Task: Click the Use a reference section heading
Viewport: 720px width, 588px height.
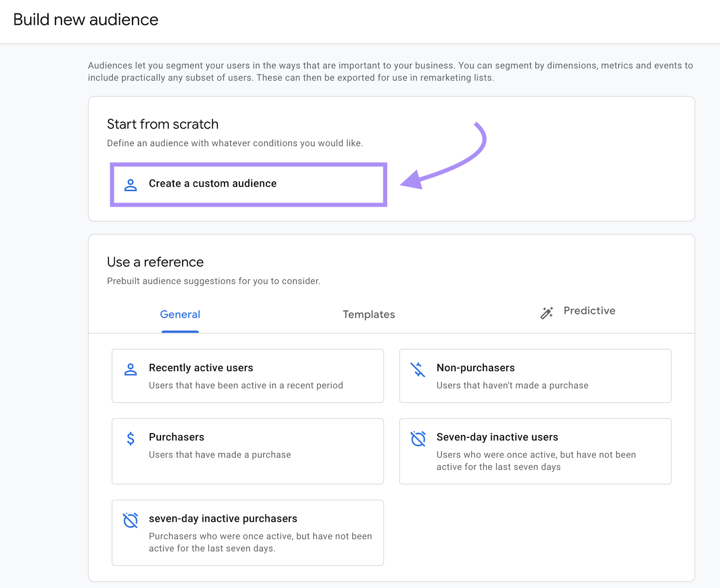Action: click(155, 262)
